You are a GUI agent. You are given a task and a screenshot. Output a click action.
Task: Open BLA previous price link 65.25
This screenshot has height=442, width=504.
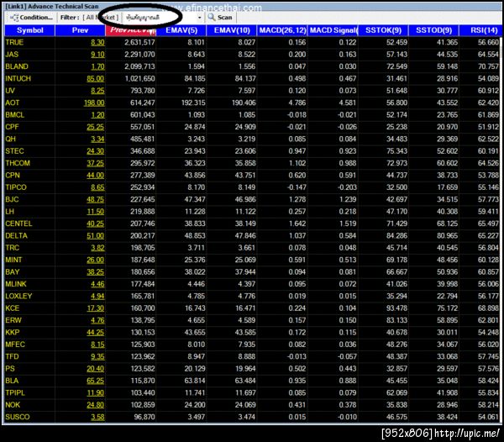[95, 381]
